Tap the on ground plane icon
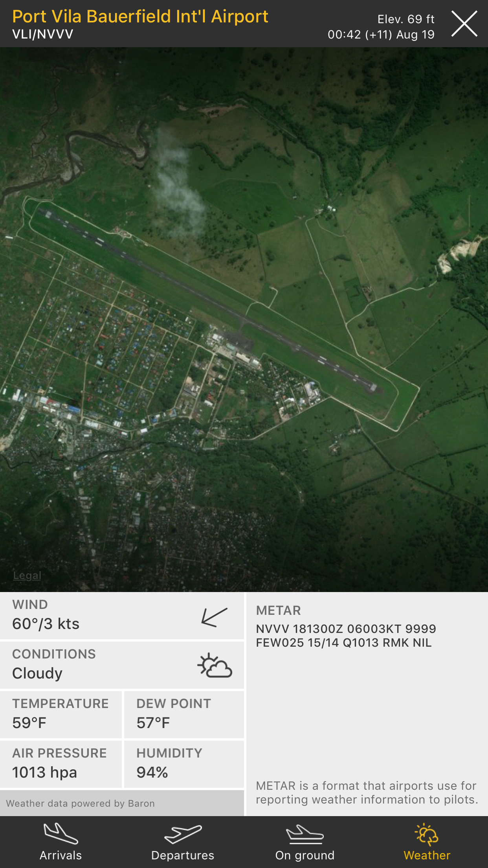488x868 pixels. [x=305, y=834]
